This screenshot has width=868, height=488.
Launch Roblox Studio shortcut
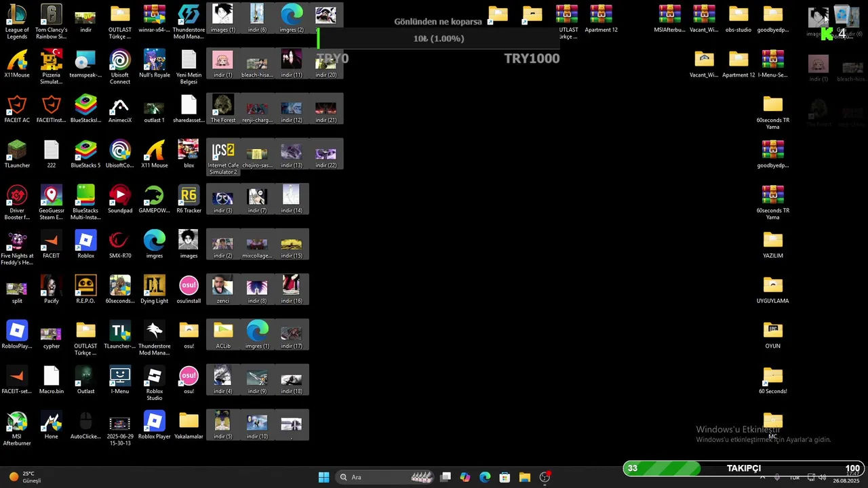click(155, 383)
